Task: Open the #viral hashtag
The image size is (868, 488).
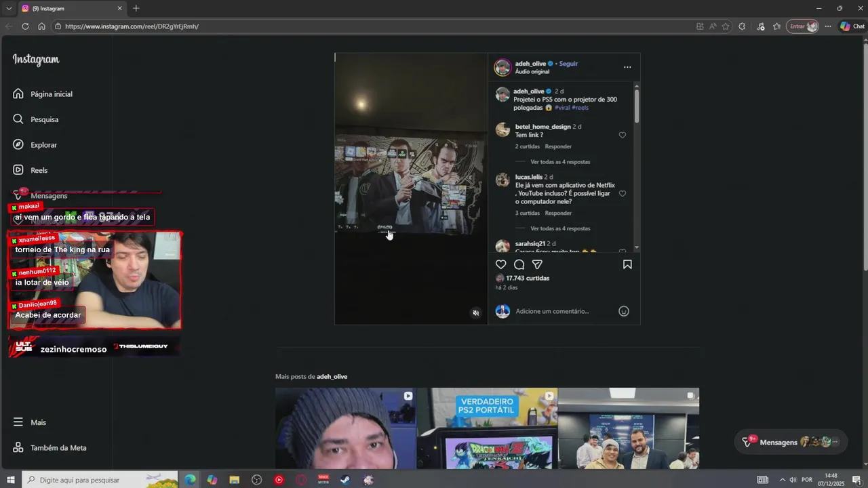Action: pyautogui.click(x=562, y=108)
